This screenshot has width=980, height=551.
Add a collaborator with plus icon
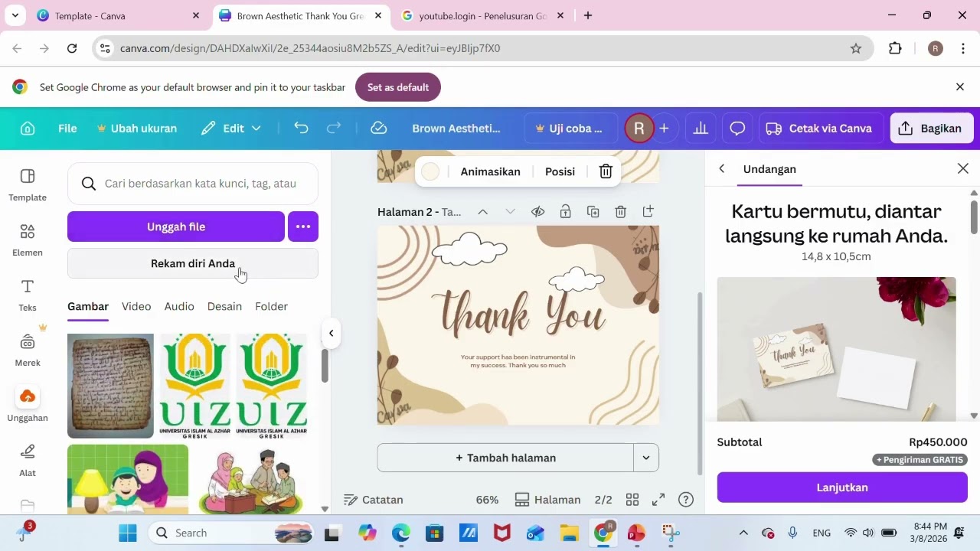(x=664, y=129)
